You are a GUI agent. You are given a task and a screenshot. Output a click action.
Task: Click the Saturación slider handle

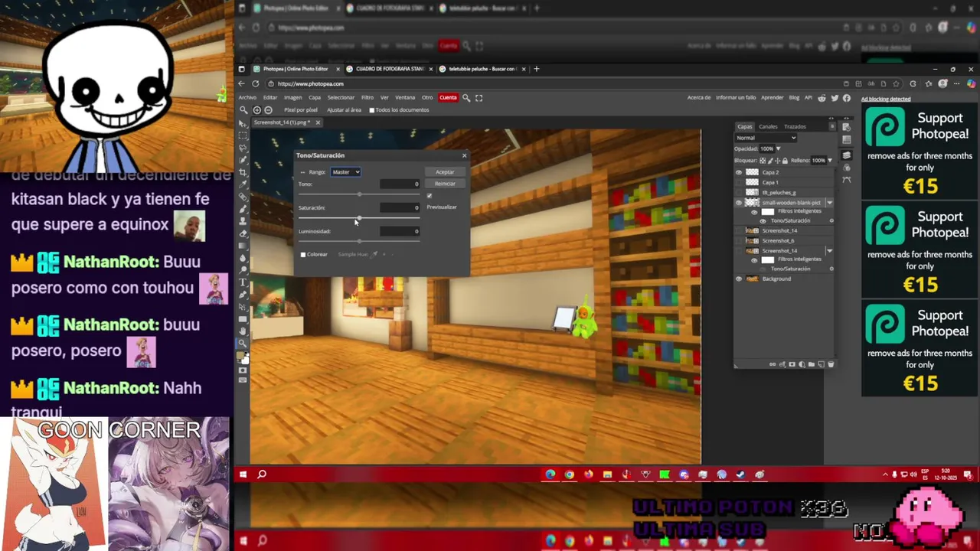359,218
